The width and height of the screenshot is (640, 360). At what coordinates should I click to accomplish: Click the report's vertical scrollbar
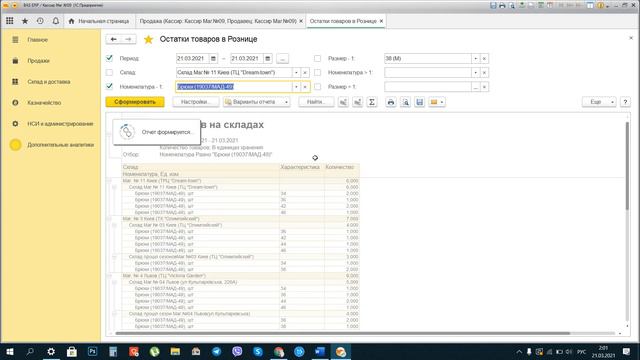tap(627, 167)
